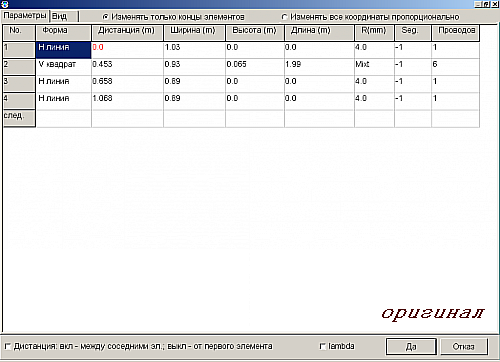Click the 4.0 radius cell in row 1

click(374, 50)
